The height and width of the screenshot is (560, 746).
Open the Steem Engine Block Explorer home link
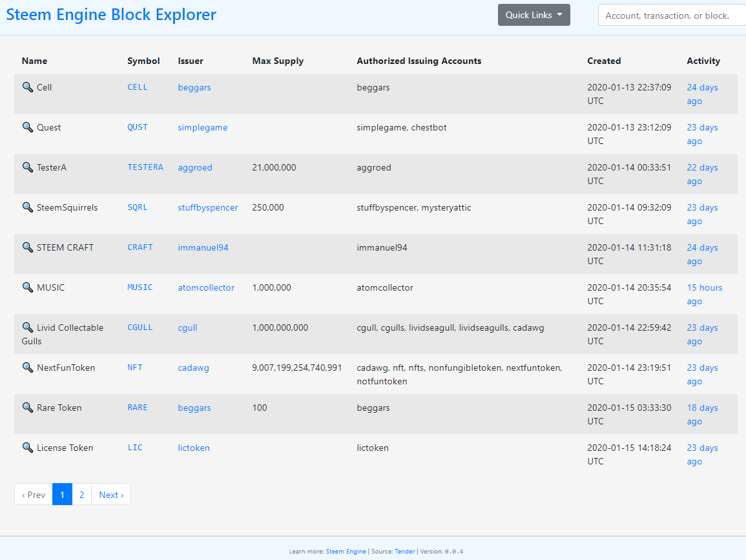tap(111, 15)
